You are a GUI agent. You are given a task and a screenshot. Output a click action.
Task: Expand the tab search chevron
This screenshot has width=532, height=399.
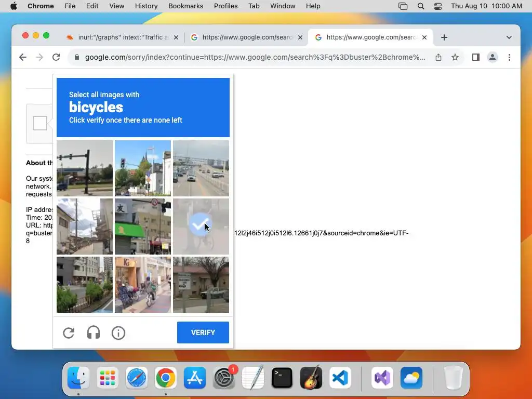click(509, 37)
